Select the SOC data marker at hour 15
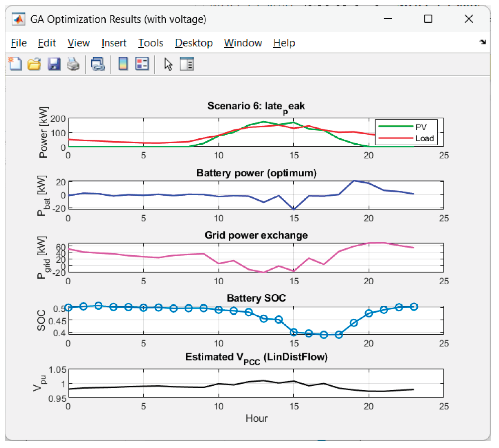The image size is (499, 448). click(294, 332)
